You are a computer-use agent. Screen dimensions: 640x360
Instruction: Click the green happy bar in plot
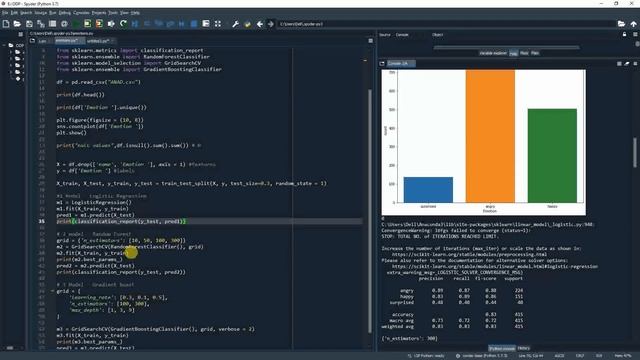point(552,156)
